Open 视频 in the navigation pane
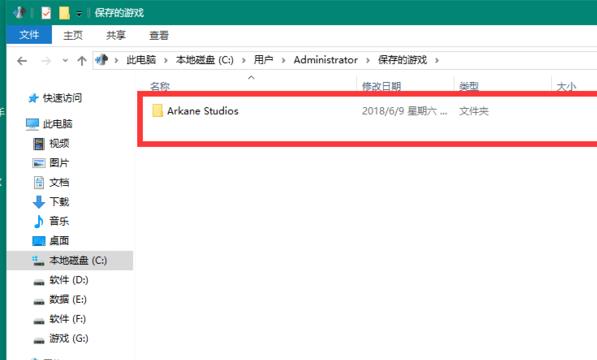 [59, 143]
